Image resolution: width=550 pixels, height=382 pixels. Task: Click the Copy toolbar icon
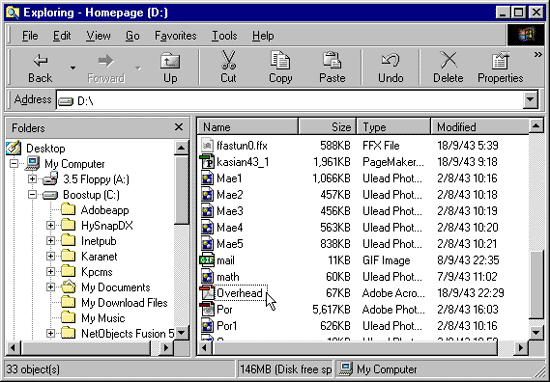(280, 60)
